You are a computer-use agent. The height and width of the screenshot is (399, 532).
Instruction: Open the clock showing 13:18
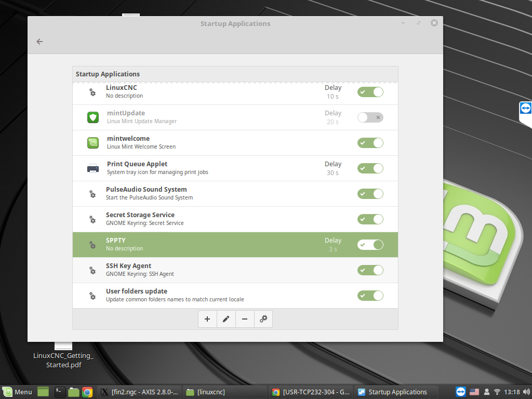click(x=512, y=392)
